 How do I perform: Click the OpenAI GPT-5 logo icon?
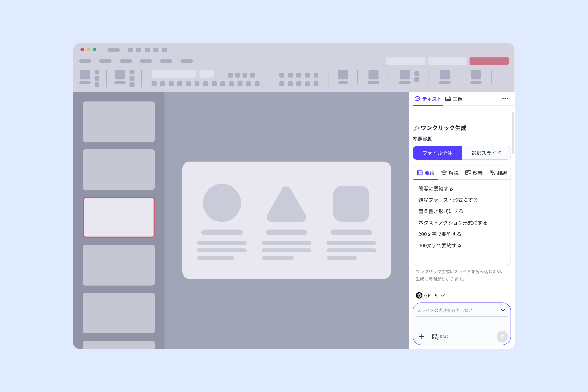tap(419, 295)
